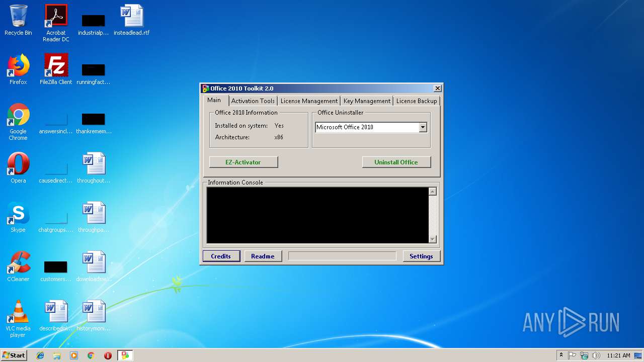Open the Credits button
Viewport: 644px width, 362px height.
coord(221,256)
